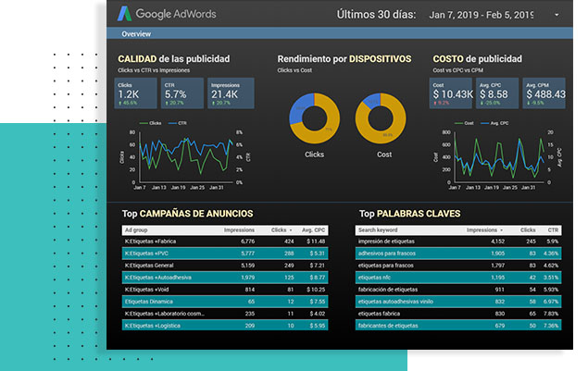Click the Impressions 21.4K scorecard
Viewport: 588px width, 371px height.
(x=231, y=93)
